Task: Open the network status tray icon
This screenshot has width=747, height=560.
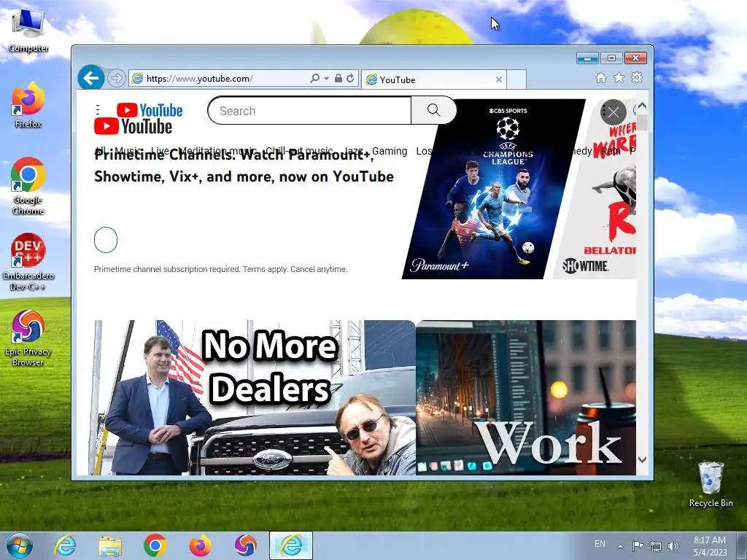Action: (656, 545)
